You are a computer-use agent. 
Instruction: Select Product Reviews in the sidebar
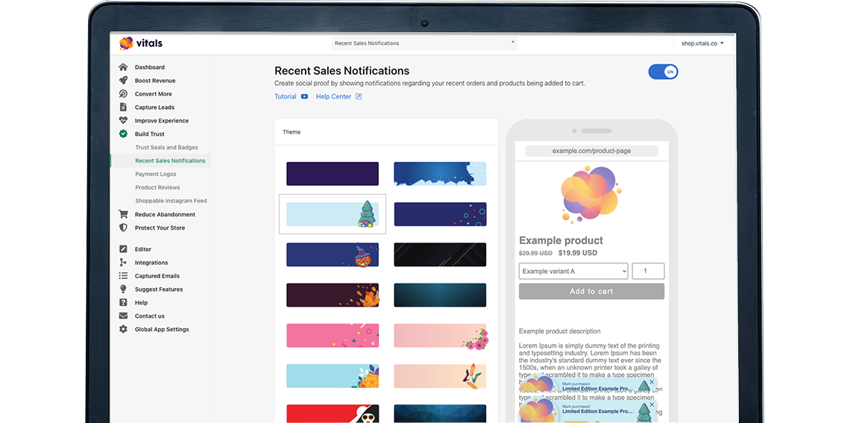click(157, 188)
